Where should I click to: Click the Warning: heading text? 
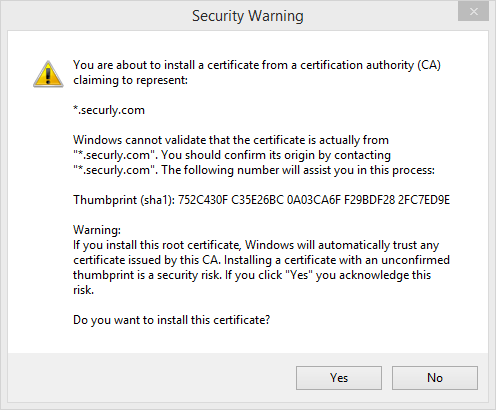pos(97,230)
